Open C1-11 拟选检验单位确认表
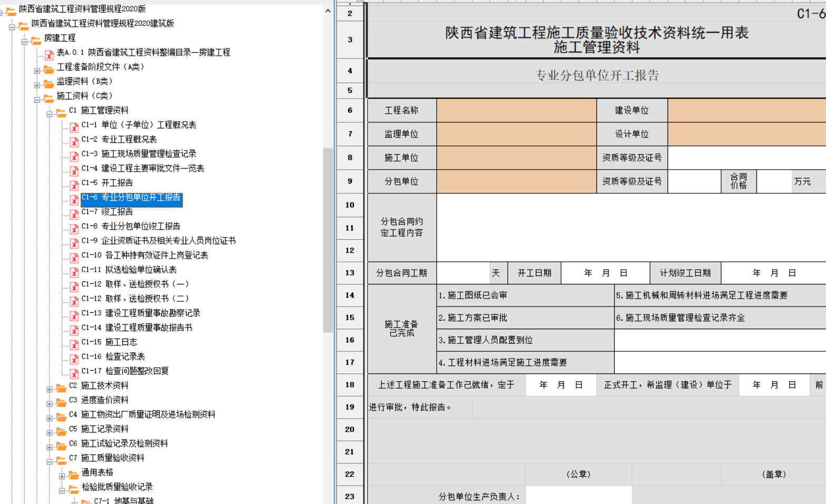 [129, 270]
